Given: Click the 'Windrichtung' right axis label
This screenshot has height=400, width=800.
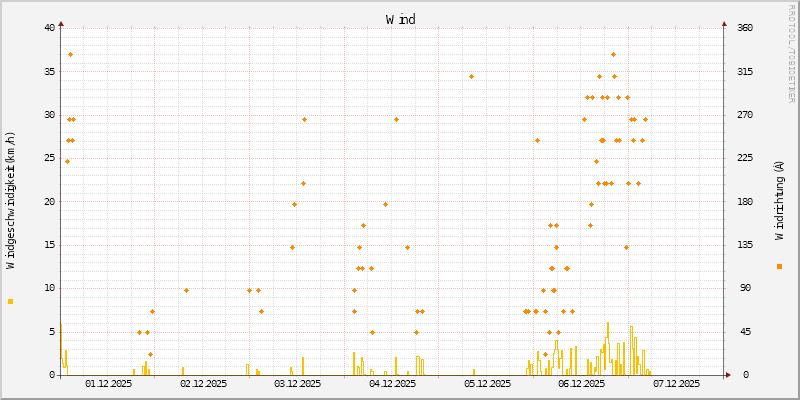Looking at the screenshot, I should pyautogui.click(x=779, y=200).
